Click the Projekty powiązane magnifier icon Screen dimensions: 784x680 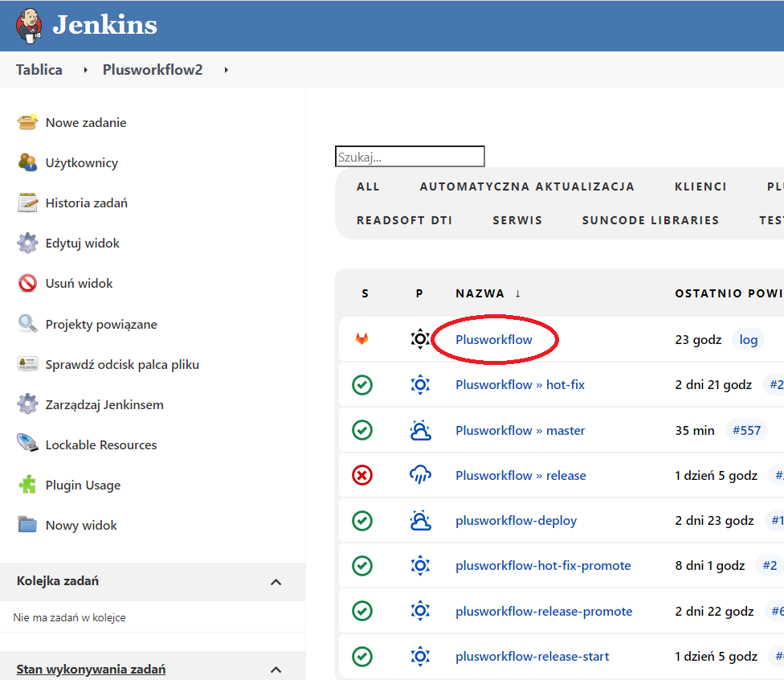tap(27, 324)
